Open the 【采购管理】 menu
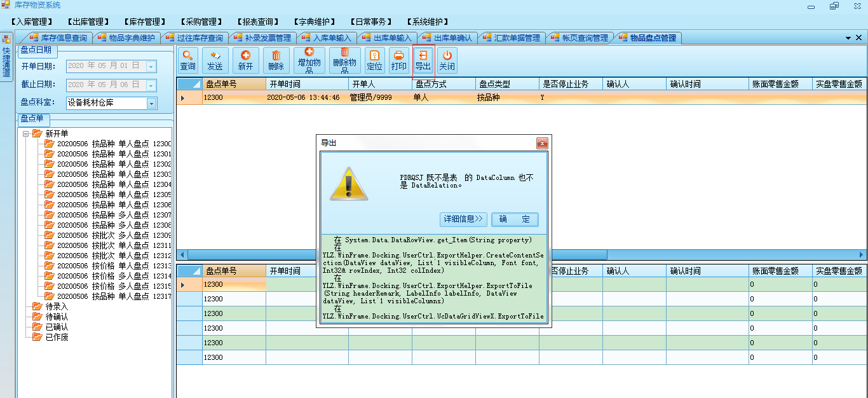The width and height of the screenshot is (868, 398). point(201,22)
